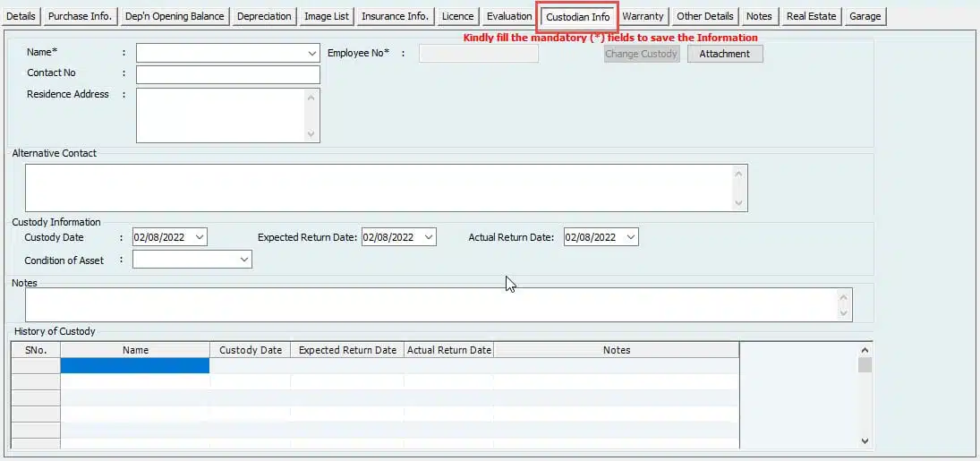980x461 pixels.
Task: Select the highlighted Name cell in history grid
Action: (x=134, y=365)
